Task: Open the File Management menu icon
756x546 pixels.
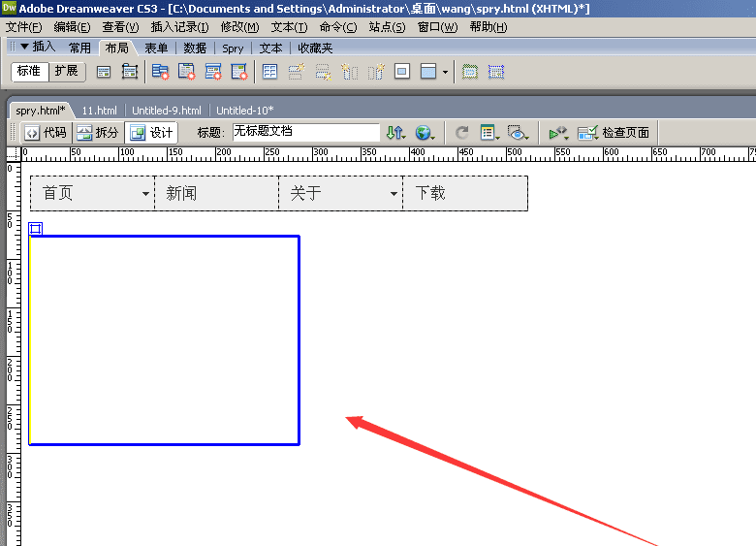Action: tap(395, 133)
